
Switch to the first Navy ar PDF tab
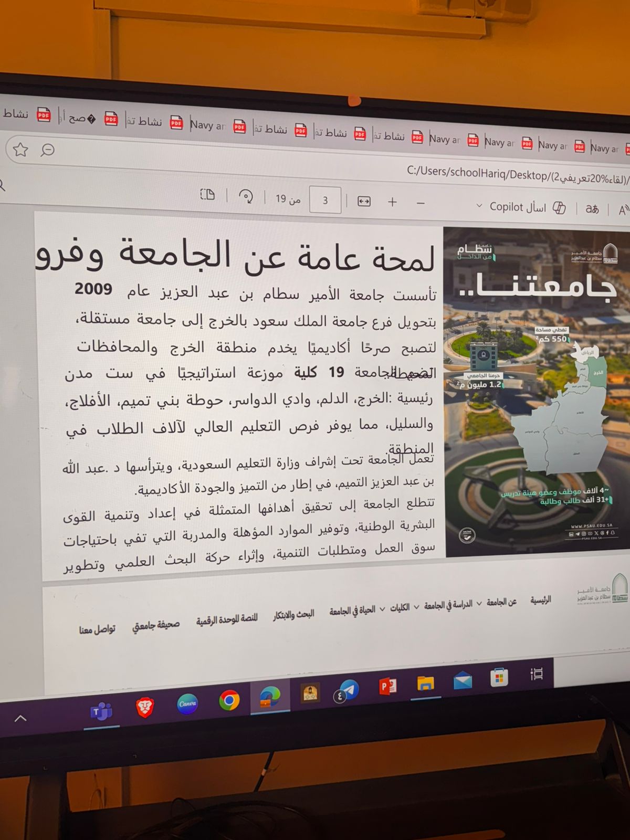coord(207,125)
